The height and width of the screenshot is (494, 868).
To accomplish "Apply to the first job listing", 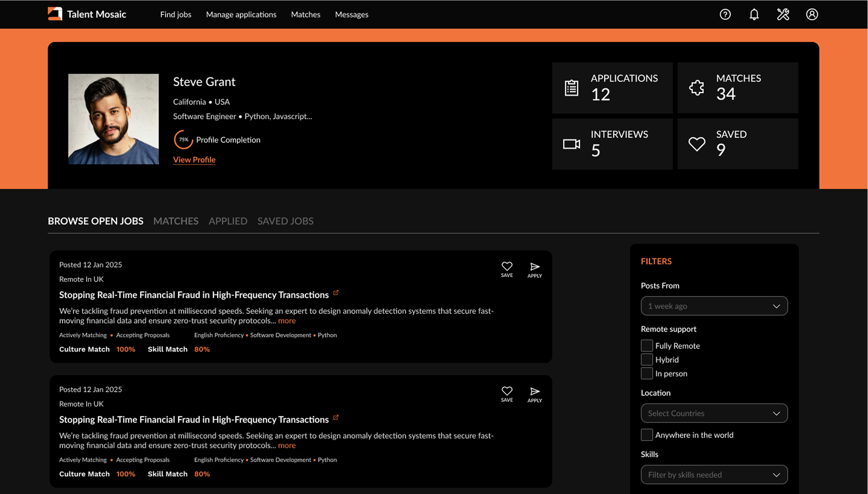I will point(534,267).
